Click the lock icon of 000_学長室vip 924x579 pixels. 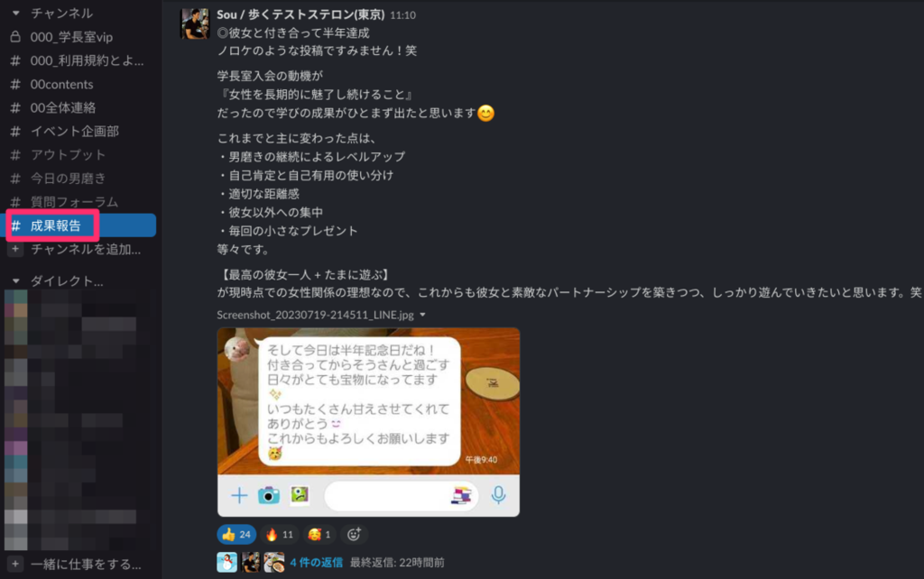click(x=15, y=36)
